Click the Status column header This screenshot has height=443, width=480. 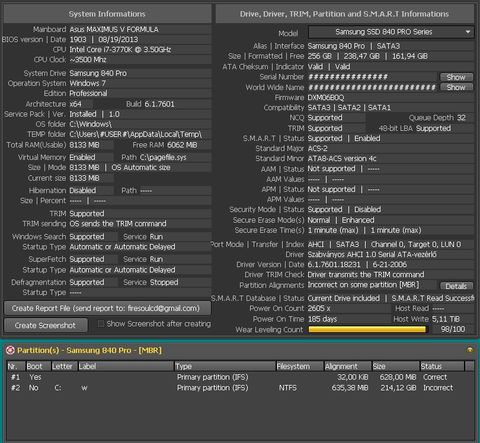442,366
